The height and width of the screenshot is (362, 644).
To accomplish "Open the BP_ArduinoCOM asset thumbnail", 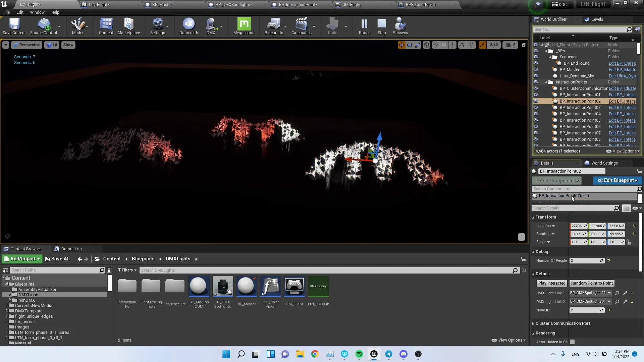I will point(199,286).
